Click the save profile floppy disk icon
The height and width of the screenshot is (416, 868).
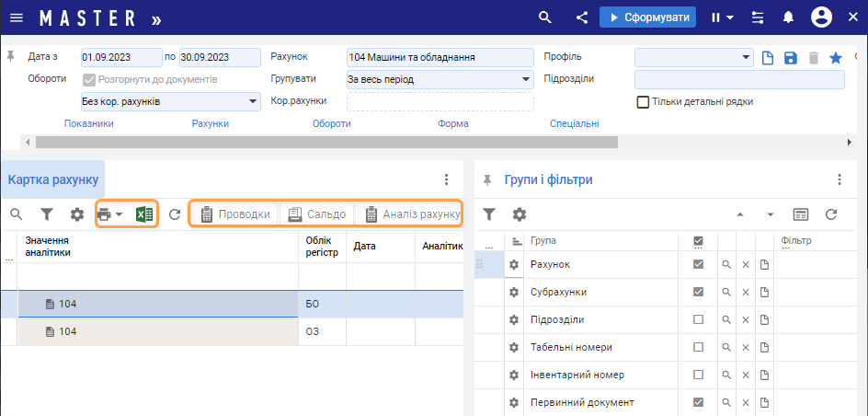[x=791, y=58]
